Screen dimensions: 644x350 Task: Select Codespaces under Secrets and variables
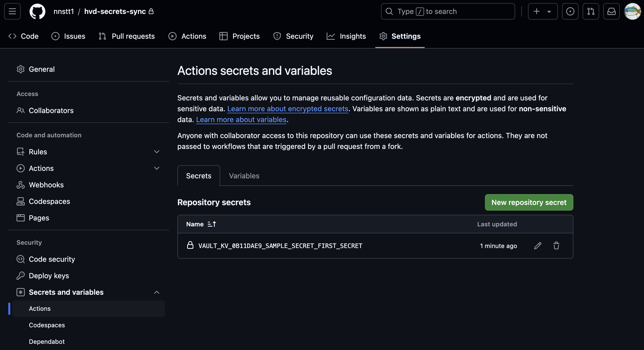click(89, 325)
